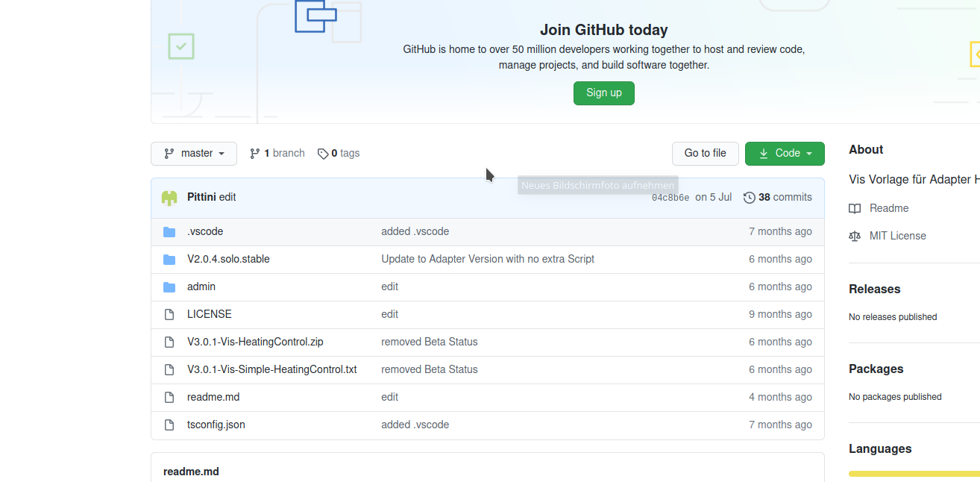980x482 pixels.
Task: Click the Go to file button
Action: (x=705, y=154)
